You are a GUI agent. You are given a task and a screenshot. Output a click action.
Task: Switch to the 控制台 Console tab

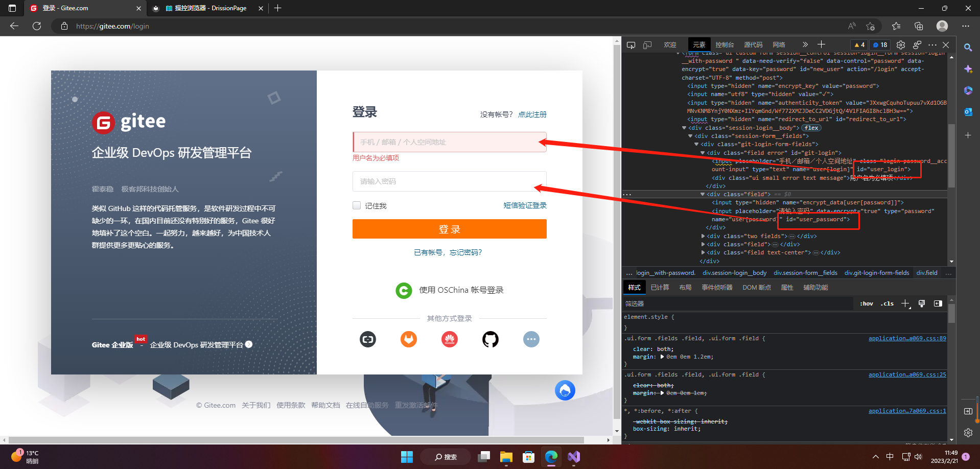point(724,45)
